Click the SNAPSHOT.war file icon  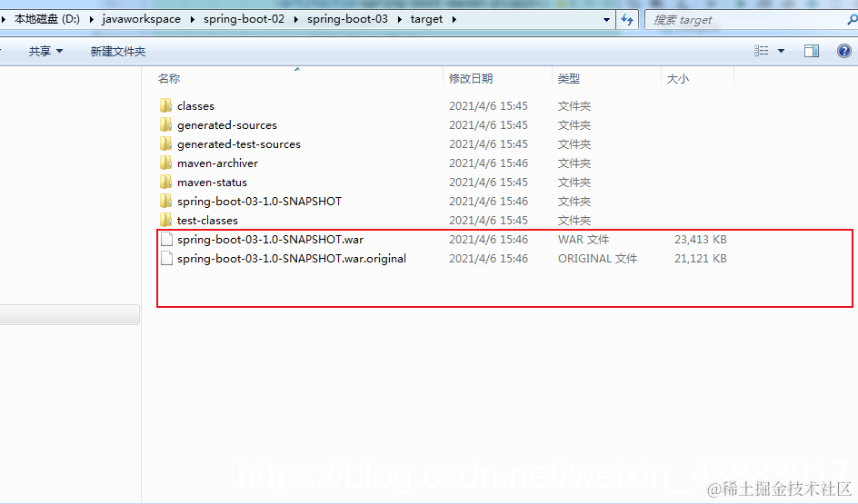(167, 240)
